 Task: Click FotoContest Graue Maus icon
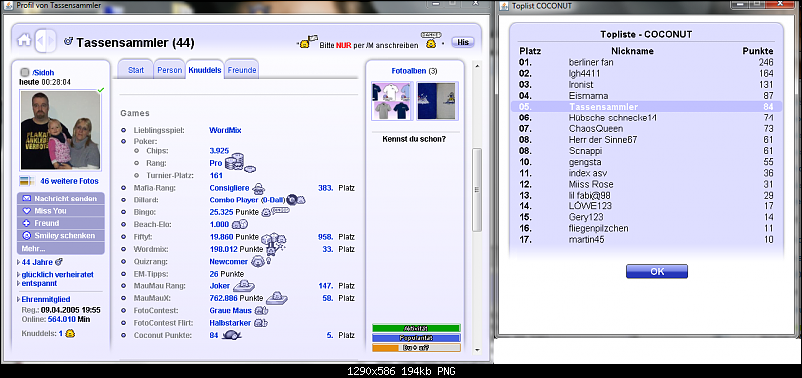click(x=261, y=310)
